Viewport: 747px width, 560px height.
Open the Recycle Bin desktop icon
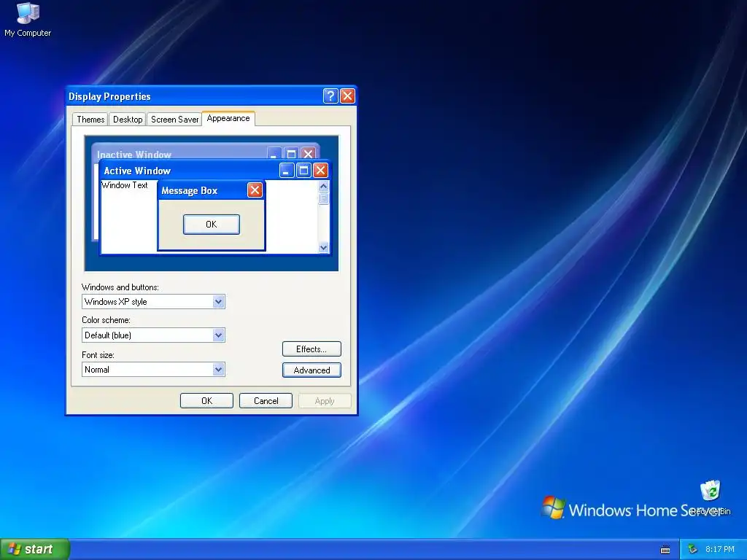coord(711,497)
